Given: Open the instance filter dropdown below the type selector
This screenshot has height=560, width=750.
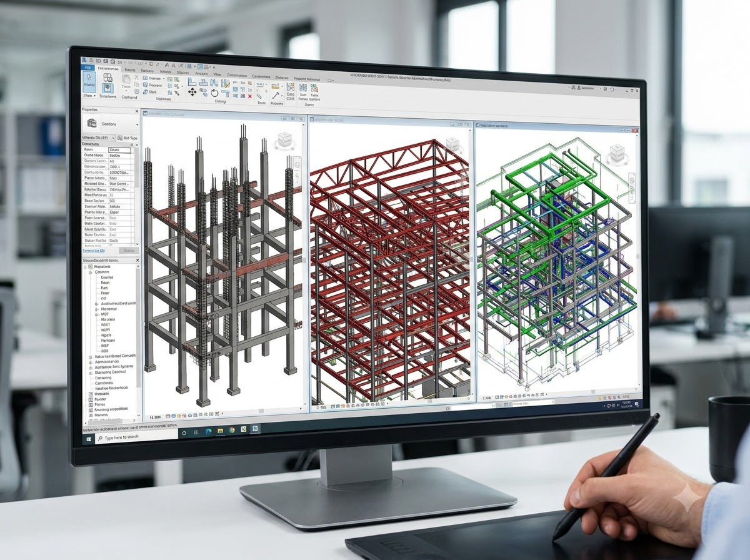Looking at the screenshot, I should (x=99, y=138).
